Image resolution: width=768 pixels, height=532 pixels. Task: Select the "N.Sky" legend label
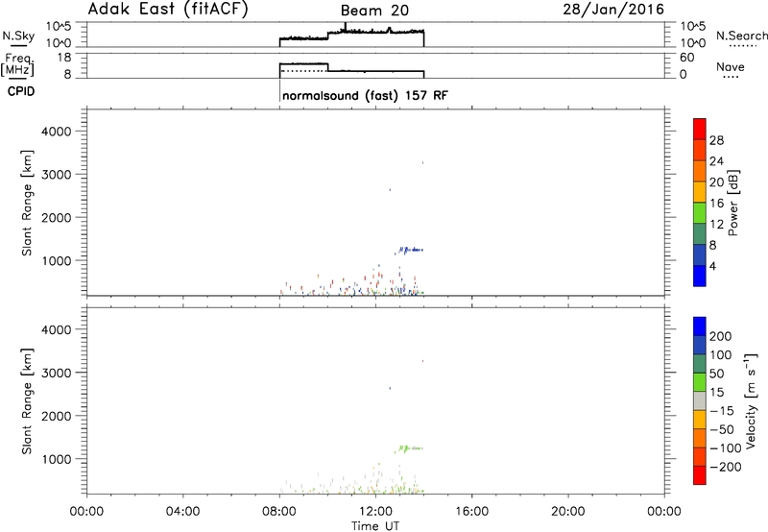click(x=18, y=36)
